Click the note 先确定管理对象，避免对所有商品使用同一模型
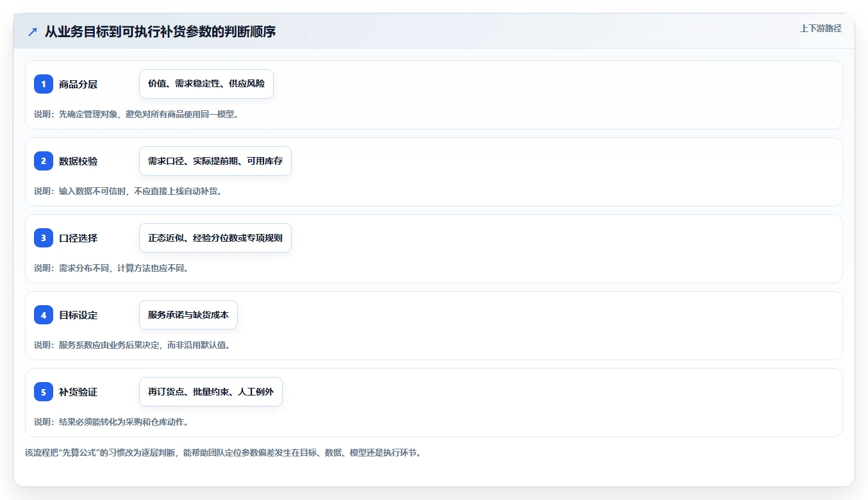868x500 pixels. point(137,114)
